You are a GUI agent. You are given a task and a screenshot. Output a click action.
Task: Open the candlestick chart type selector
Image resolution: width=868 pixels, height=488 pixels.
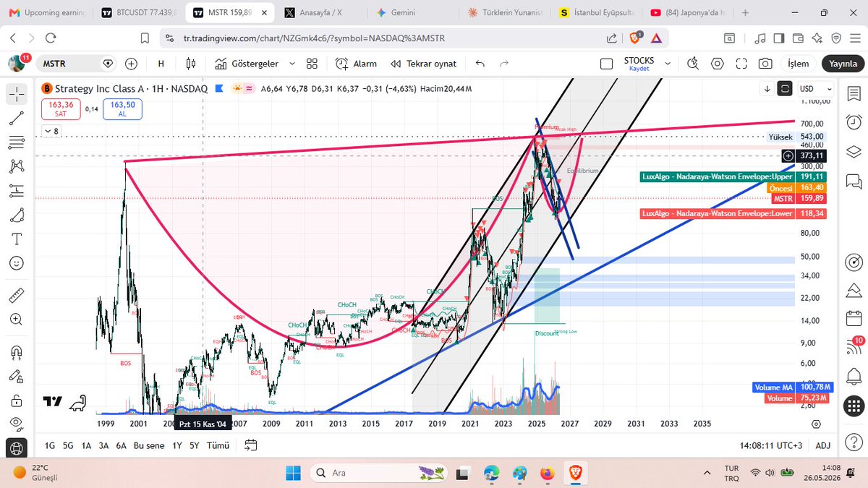pos(191,64)
